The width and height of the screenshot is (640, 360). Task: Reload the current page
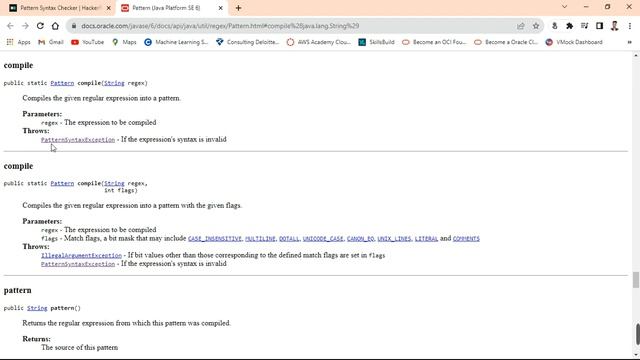click(40, 26)
